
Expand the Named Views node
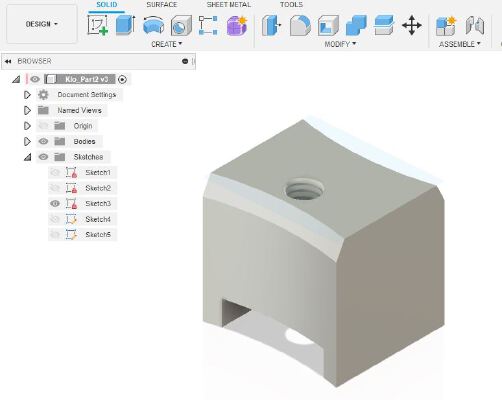tap(27, 110)
